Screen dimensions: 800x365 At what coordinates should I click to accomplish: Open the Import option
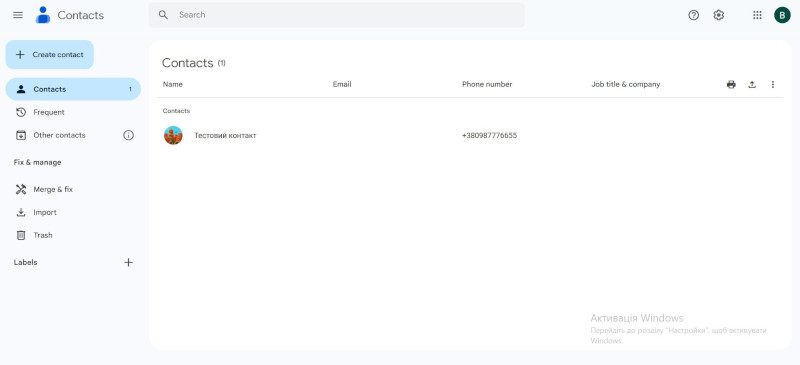click(73, 212)
